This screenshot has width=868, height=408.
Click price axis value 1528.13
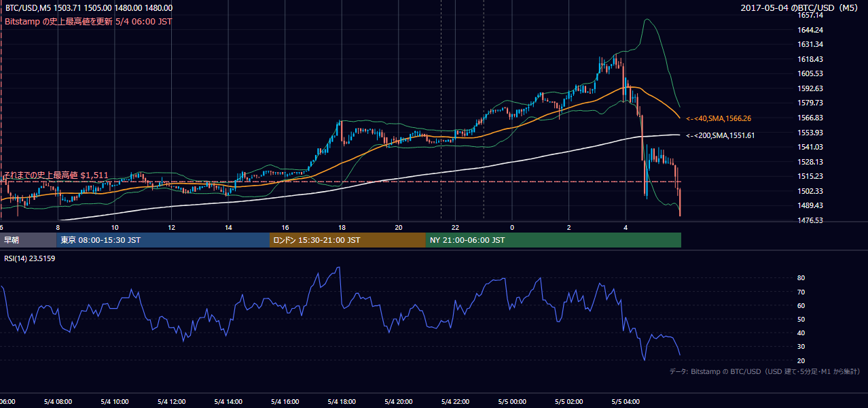810,162
